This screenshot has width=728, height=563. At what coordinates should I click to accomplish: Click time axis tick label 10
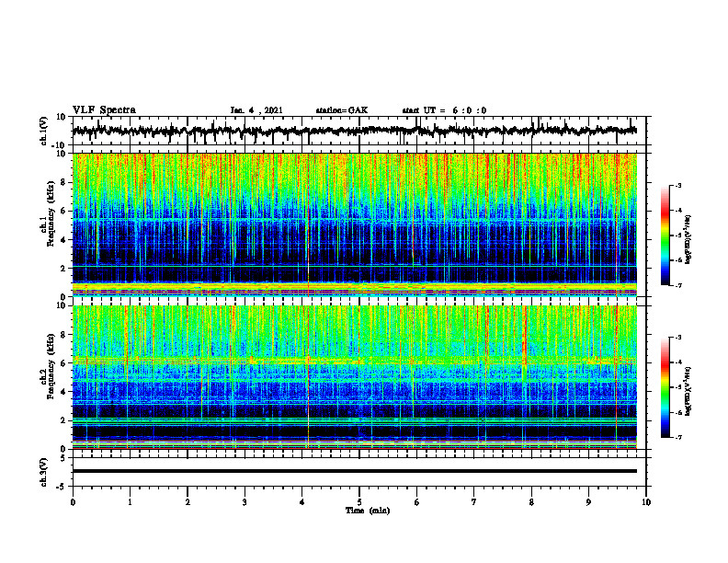pos(646,502)
